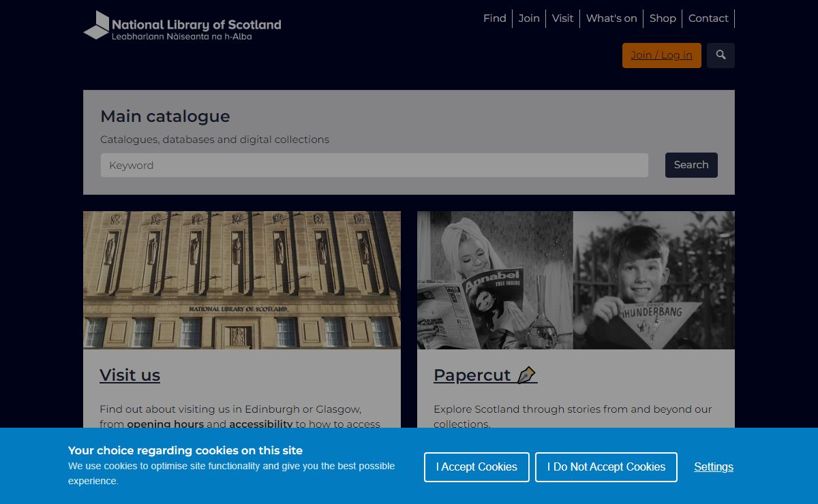The image size is (818, 504).
Task: Follow the opening hours link
Action: (165, 424)
